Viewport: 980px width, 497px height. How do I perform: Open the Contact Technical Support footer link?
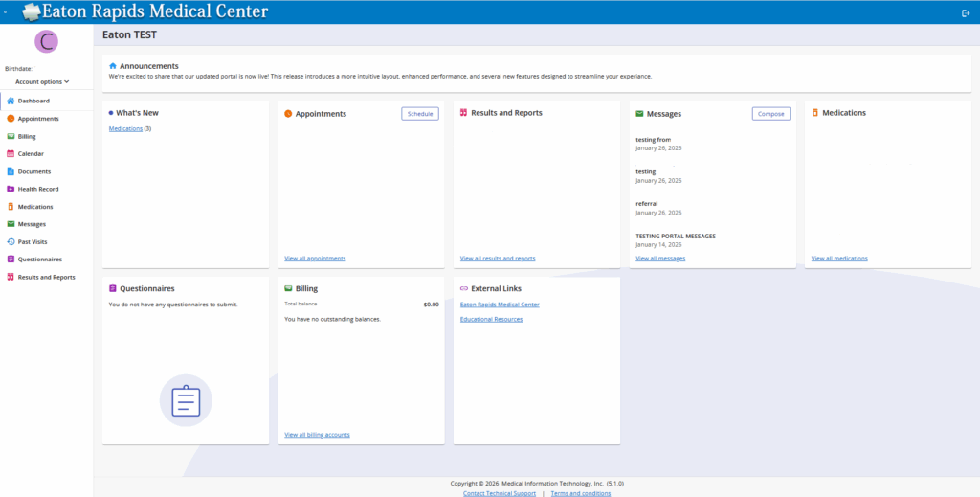499,493
